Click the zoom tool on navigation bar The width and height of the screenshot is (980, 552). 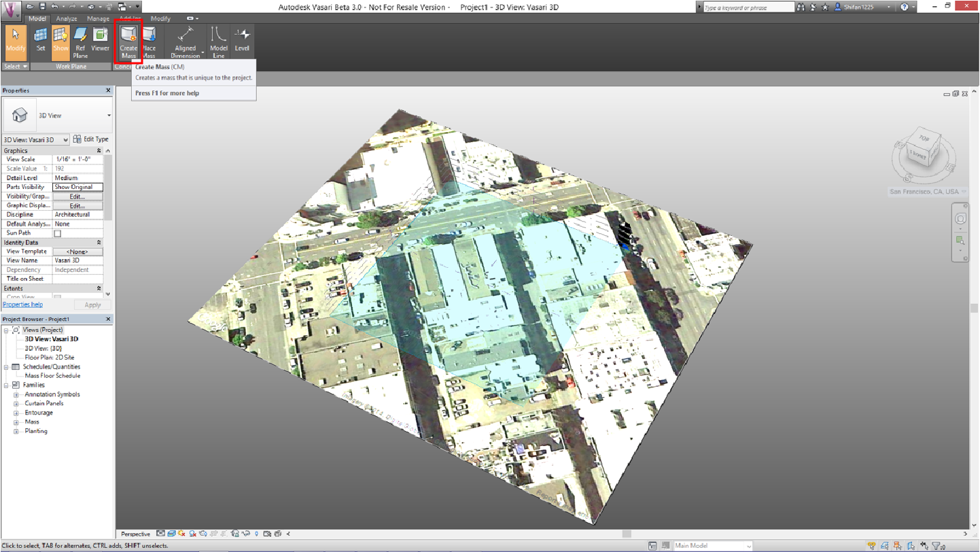[x=960, y=241]
